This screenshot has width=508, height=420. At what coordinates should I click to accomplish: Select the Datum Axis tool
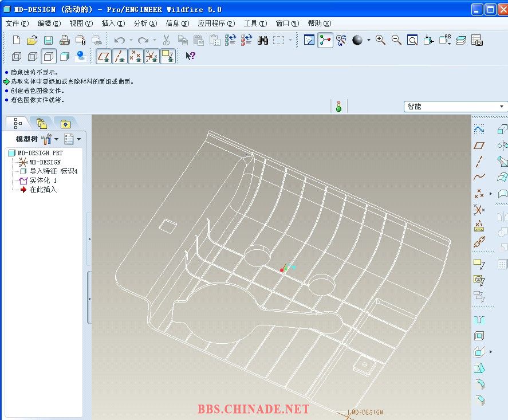[479, 161]
